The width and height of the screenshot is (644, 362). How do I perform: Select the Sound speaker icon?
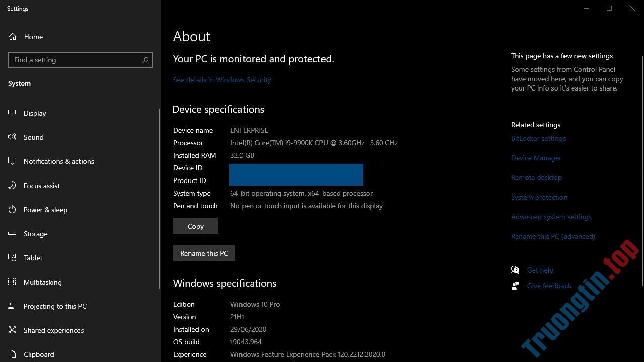pyautogui.click(x=12, y=137)
